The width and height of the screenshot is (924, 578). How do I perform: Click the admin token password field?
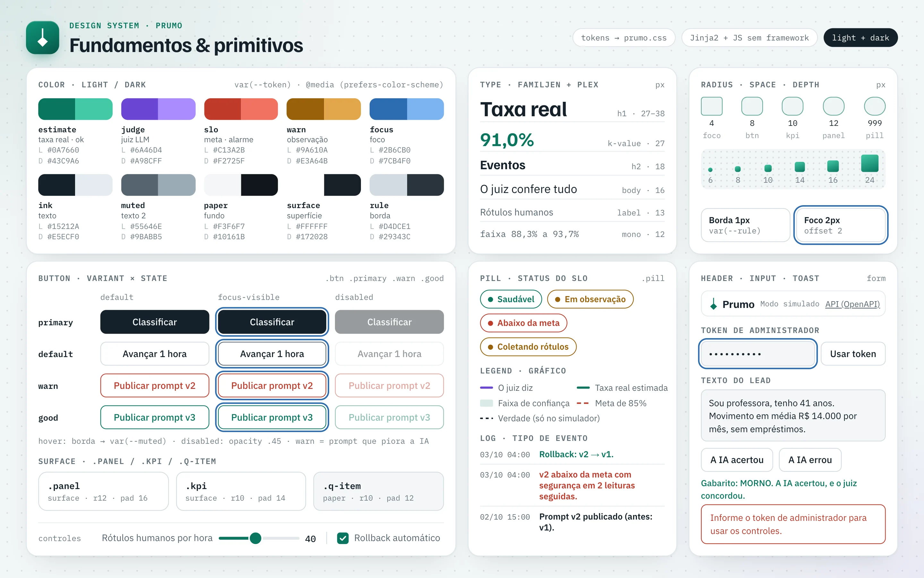(757, 354)
